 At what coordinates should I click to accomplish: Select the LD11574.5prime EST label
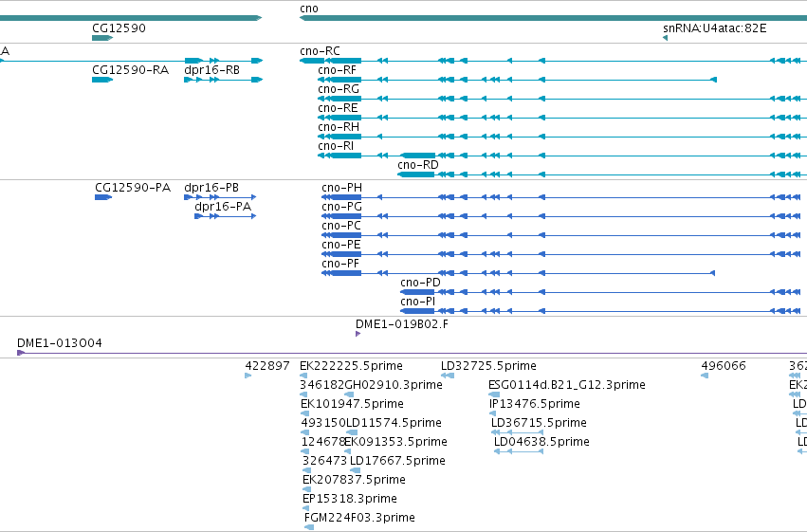[394, 424]
